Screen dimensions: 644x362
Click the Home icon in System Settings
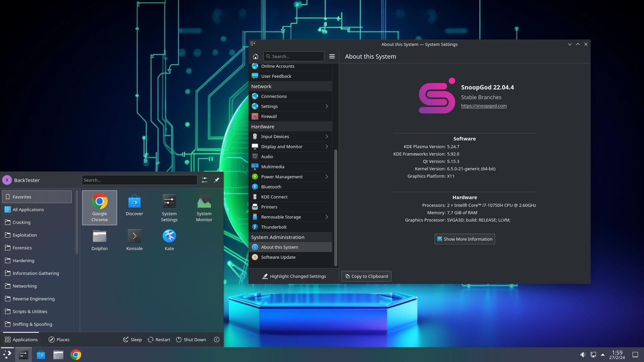[256, 56]
